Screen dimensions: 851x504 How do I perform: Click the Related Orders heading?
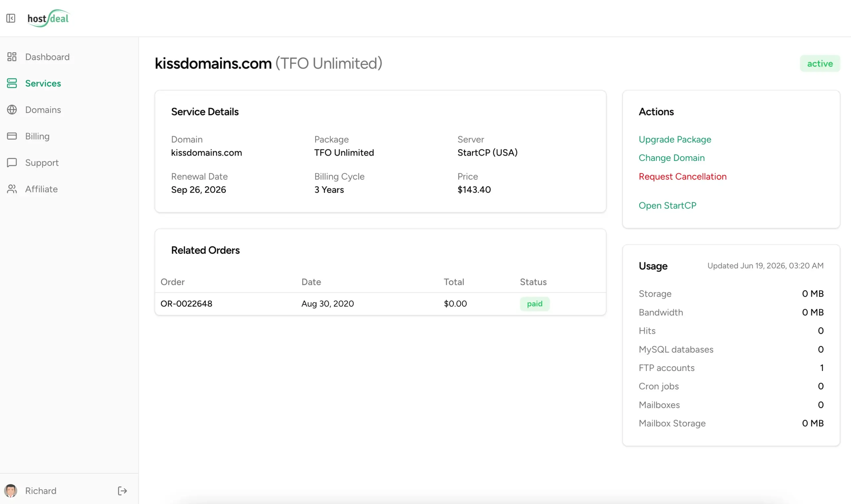(205, 250)
